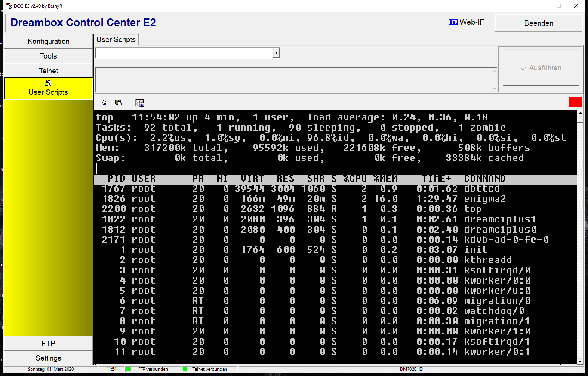Click the terminal scrollbar up arrow

click(580, 113)
